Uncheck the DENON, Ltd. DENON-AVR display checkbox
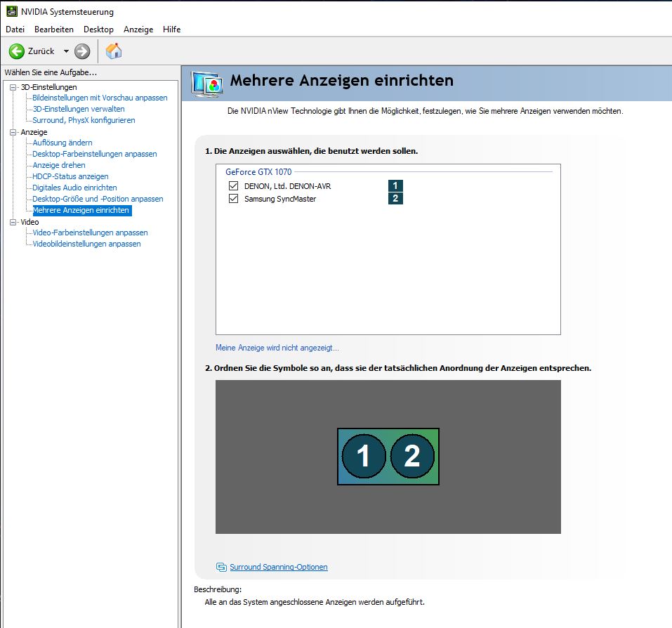672x628 pixels. [233, 185]
